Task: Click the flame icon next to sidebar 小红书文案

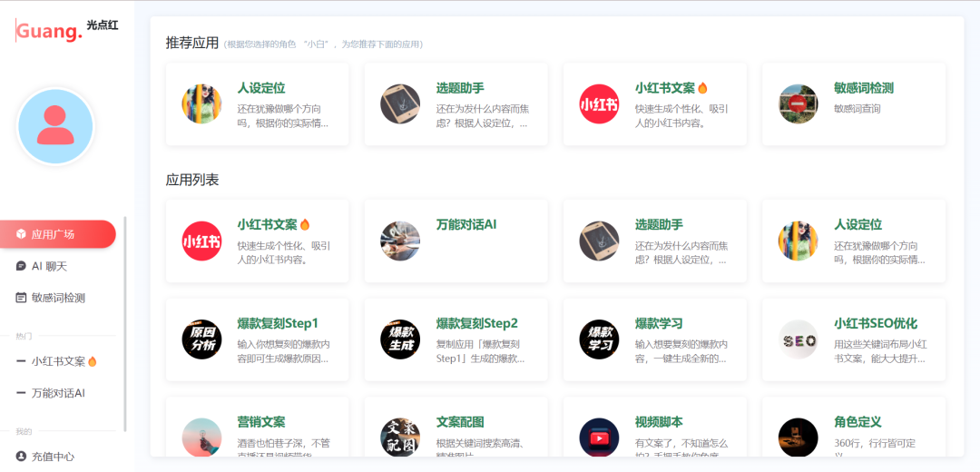Action: click(x=93, y=361)
